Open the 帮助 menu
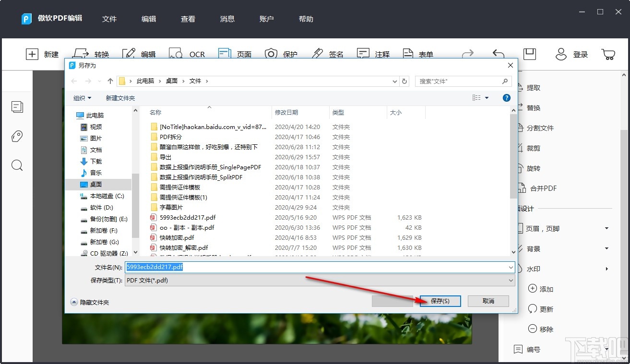This screenshot has width=630, height=364. (306, 19)
